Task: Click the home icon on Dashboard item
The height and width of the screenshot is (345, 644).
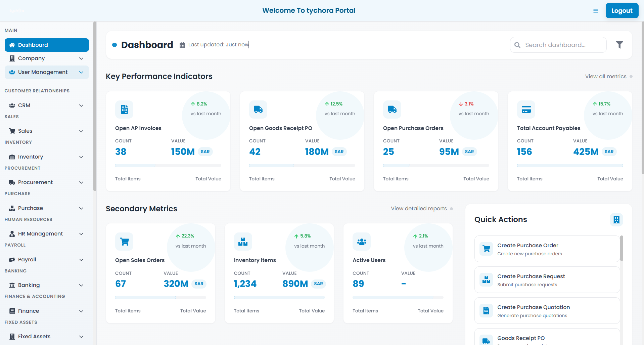Action: pyautogui.click(x=12, y=45)
